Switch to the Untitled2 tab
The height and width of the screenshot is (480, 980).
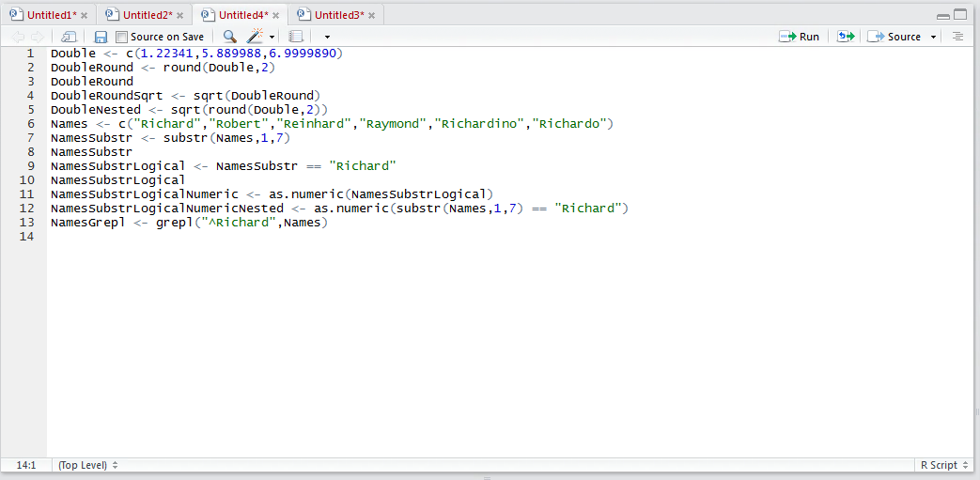pos(148,14)
